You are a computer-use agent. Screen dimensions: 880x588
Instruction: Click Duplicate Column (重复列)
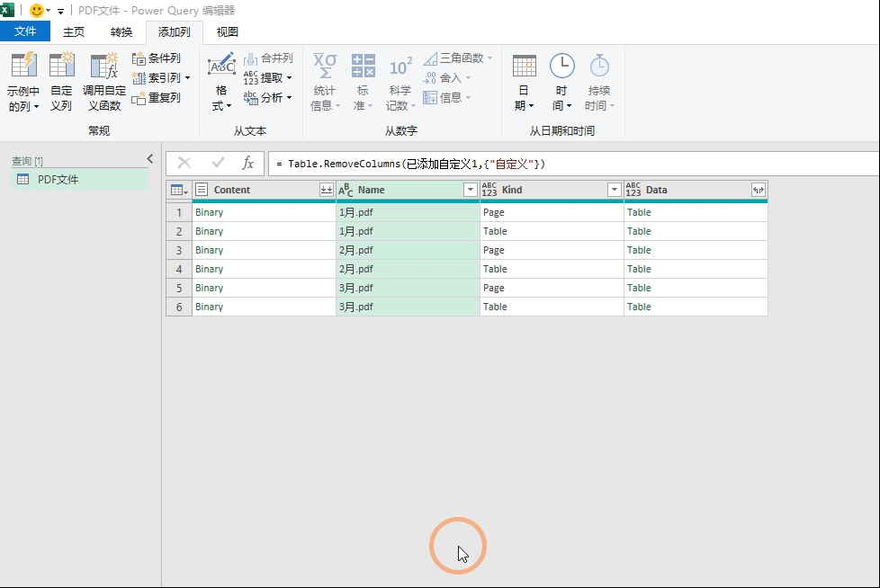157,98
